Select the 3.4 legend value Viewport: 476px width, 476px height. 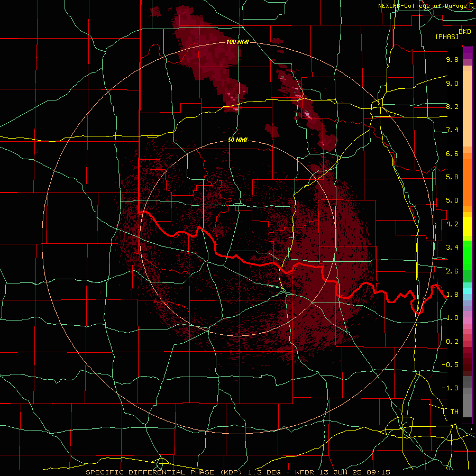(452, 248)
